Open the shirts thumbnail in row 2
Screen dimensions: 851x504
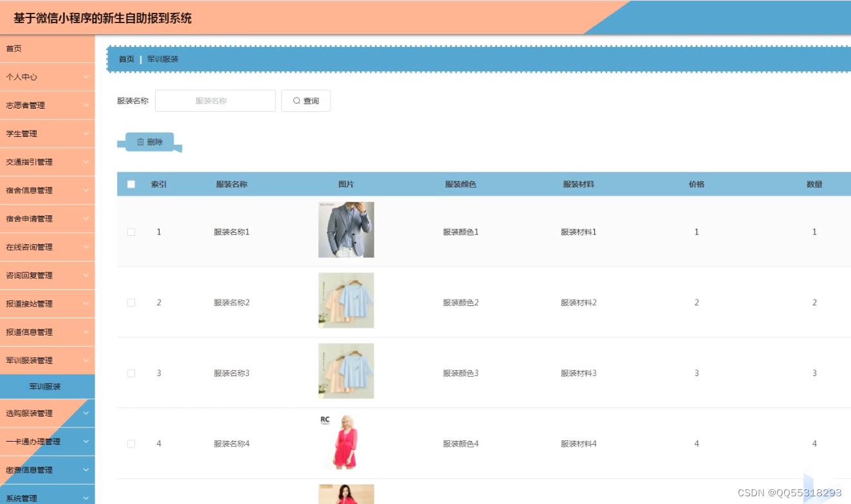pyautogui.click(x=346, y=300)
